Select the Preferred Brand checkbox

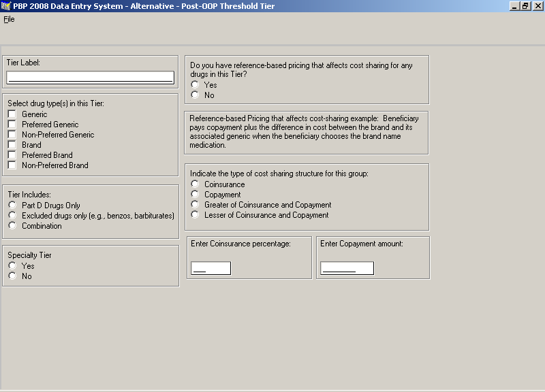[12, 155]
